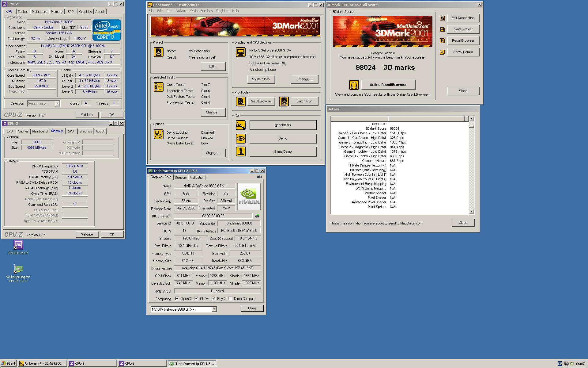Switch to Validation tab in GPU-Z
The height and width of the screenshot is (368, 588).
[197, 178]
